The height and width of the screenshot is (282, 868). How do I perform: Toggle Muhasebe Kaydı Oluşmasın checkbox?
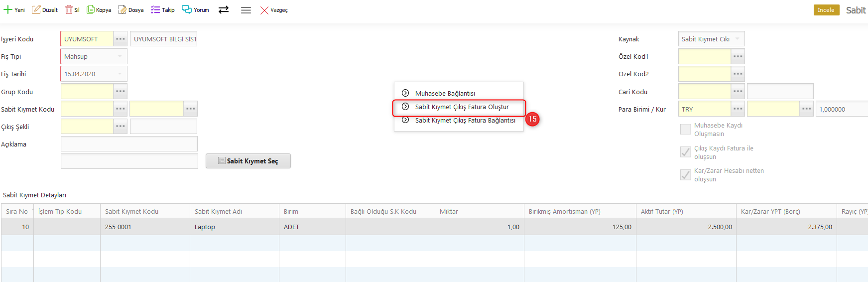(x=685, y=130)
